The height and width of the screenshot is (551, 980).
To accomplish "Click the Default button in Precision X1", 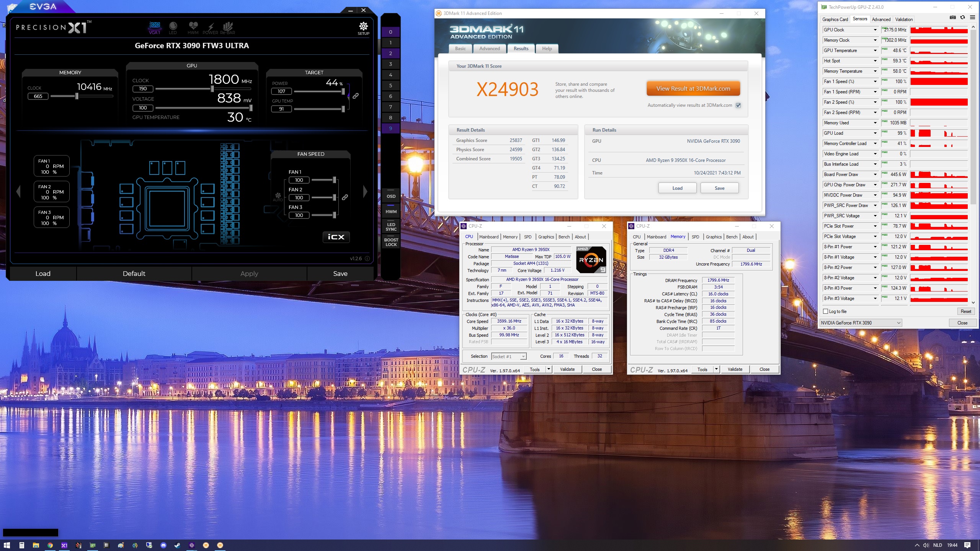I will tap(134, 274).
